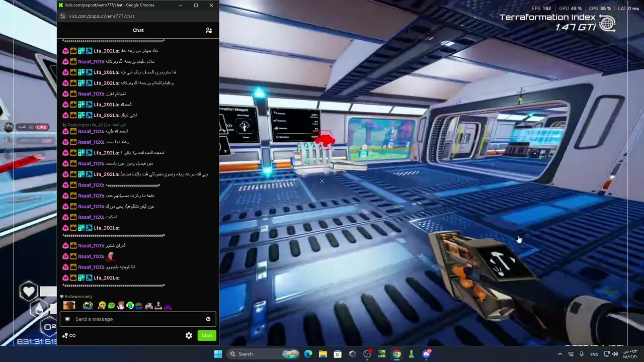Insert the anime girl emote
Image resolution: width=644 pixels, height=362 pixels.
coord(121,306)
